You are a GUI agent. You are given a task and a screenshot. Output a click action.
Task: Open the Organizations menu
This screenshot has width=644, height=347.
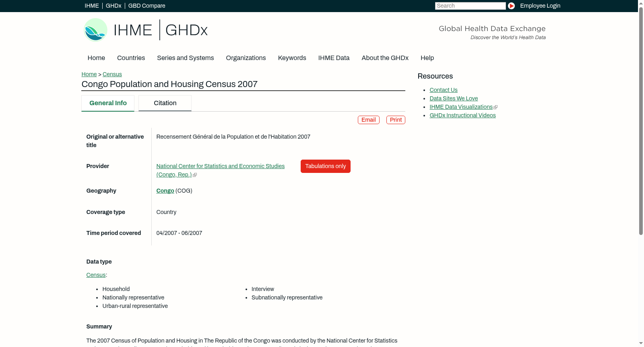(x=246, y=58)
